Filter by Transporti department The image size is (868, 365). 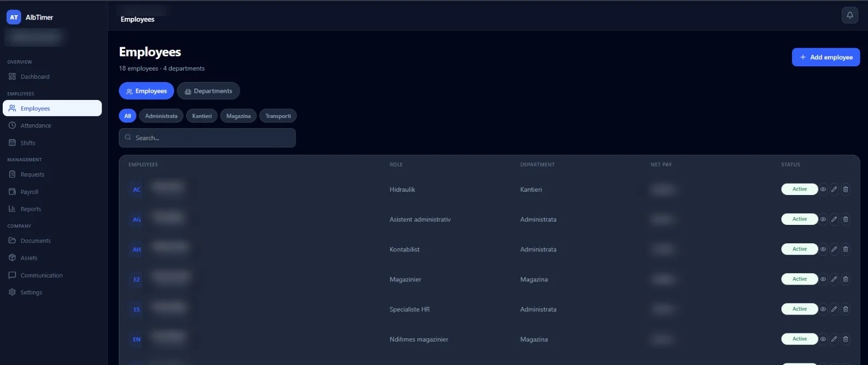pyautogui.click(x=278, y=116)
